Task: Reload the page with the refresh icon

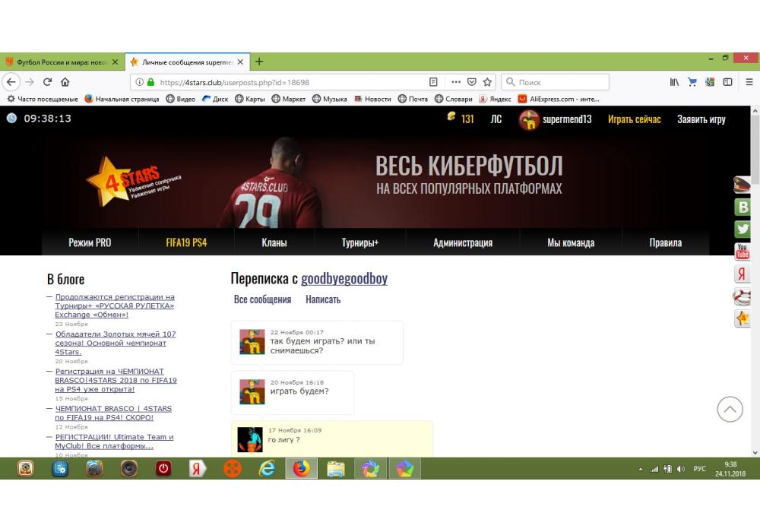Action: point(47,82)
